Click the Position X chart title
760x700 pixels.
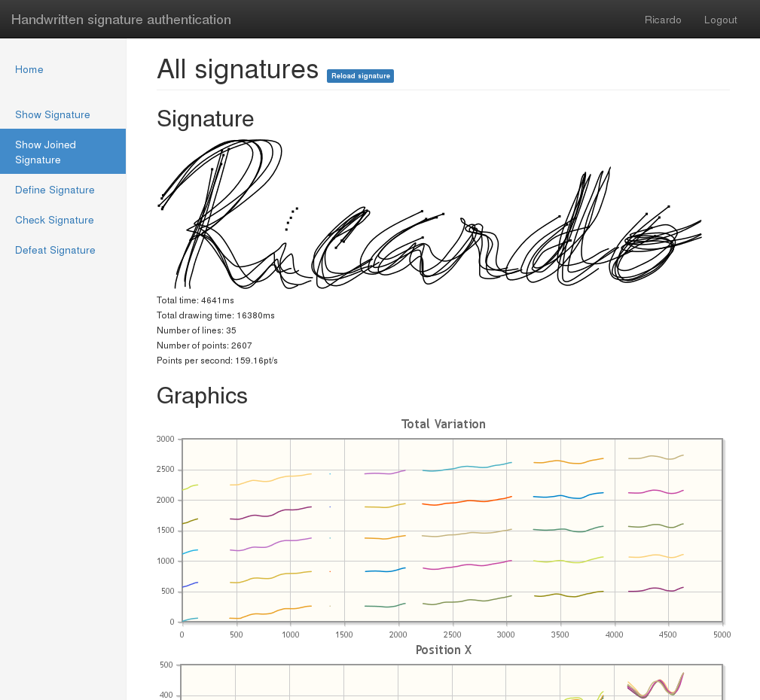click(x=444, y=650)
